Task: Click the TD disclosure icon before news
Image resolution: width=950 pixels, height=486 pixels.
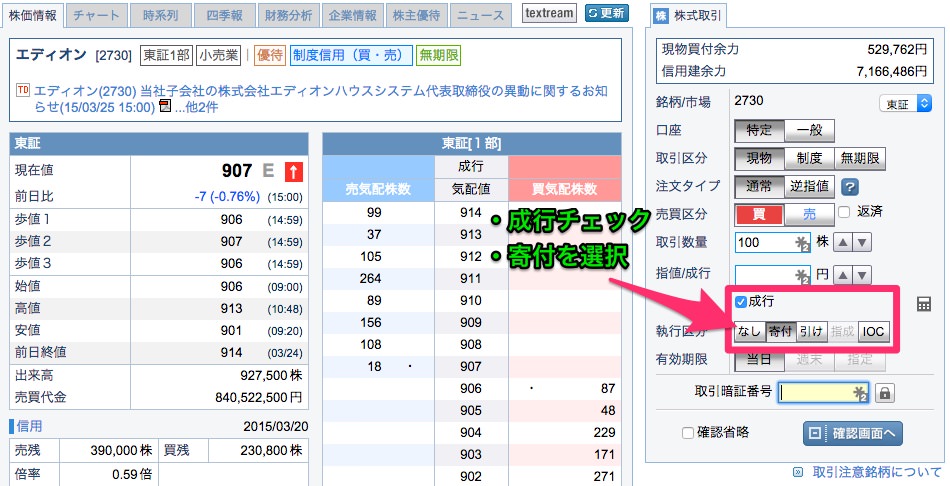Action: click(23, 90)
